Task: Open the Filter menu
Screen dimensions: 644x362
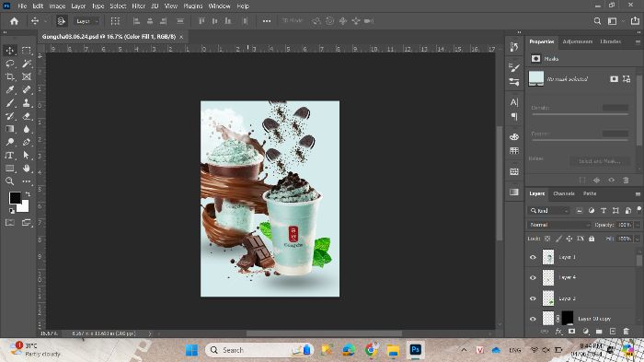Action: [x=138, y=6]
